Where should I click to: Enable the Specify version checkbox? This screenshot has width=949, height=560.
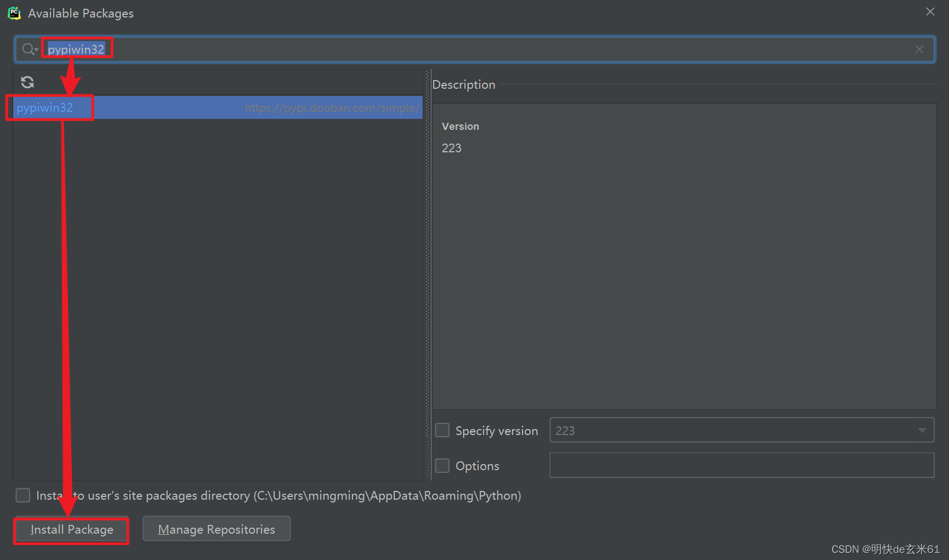click(442, 430)
